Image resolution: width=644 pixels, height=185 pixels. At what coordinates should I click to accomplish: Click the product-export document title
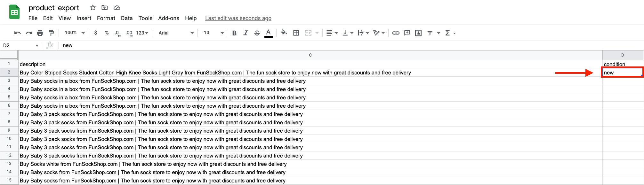coord(54,8)
